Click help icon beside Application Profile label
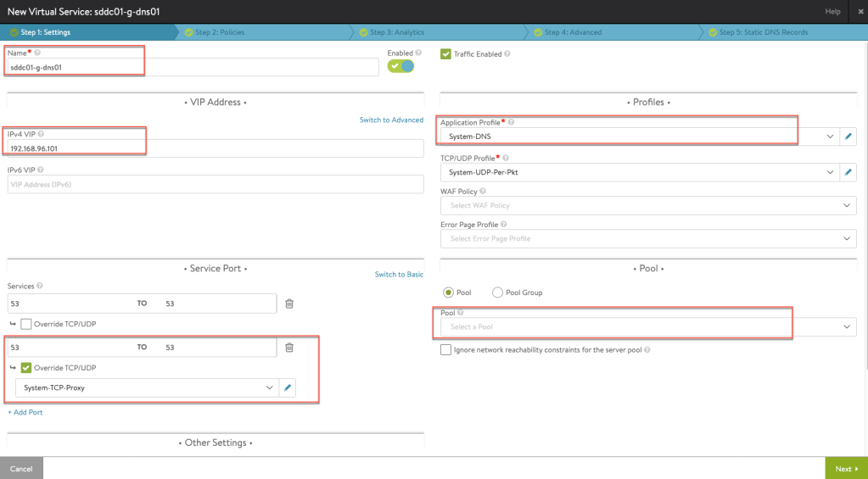The height and width of the screenshot is (479, 868). click(x=512, y=123)
